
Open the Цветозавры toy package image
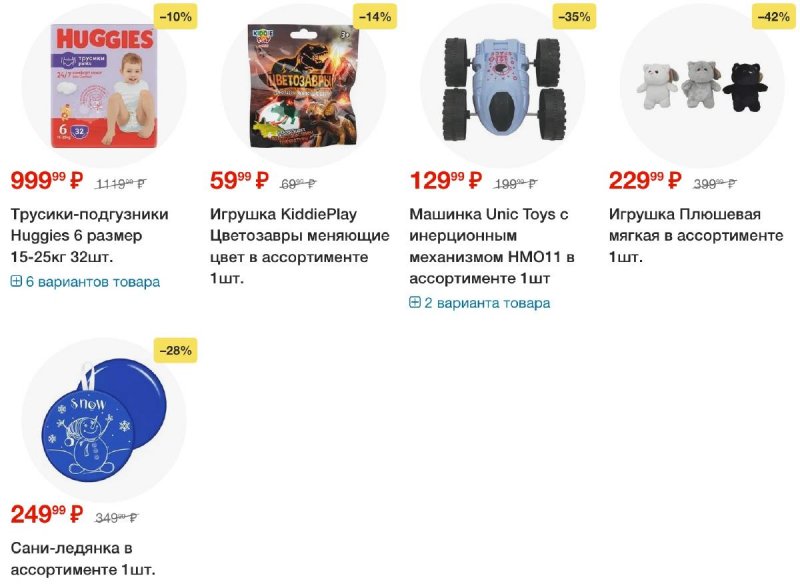coord(304,85)
